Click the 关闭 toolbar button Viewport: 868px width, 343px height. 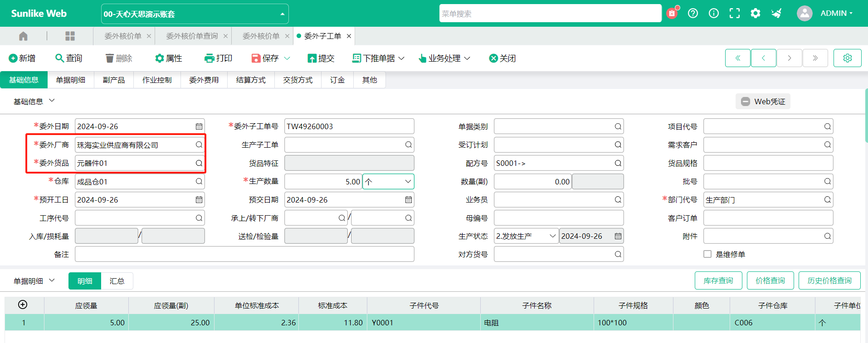click(x=502, y=58)
